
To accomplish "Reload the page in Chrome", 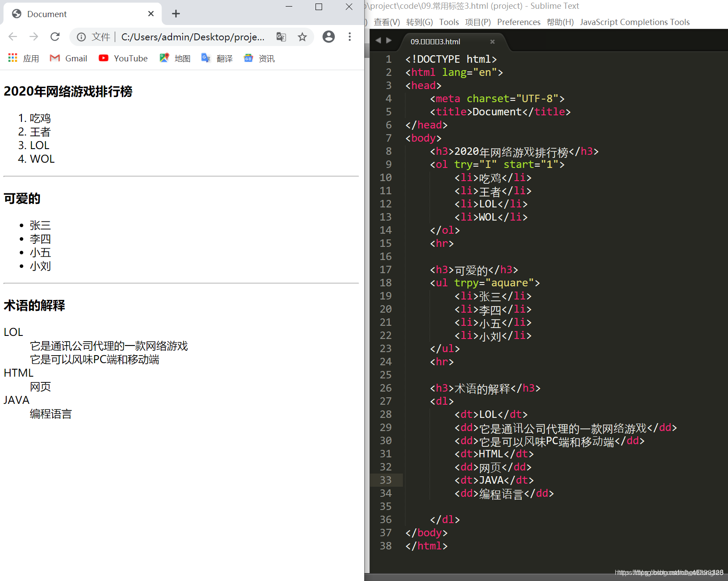I will click(55, 36).
